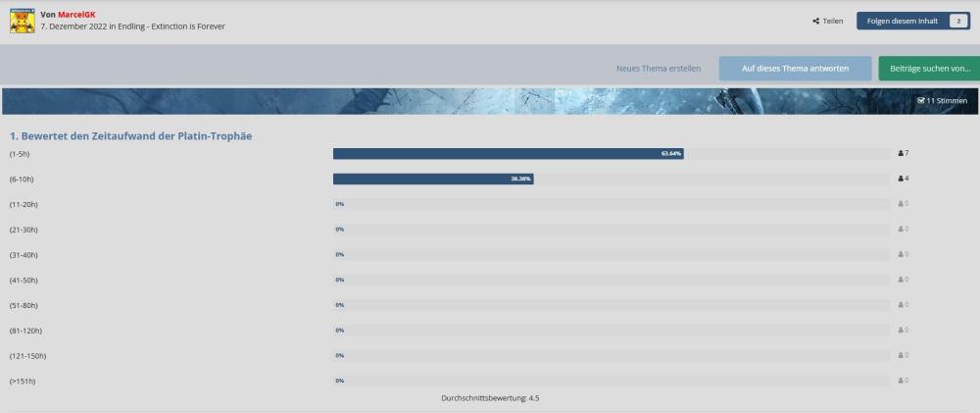Open the Beiträge suchen von... dropdown
This screenshot has height=413, width=980.
[x=929, y=68]
